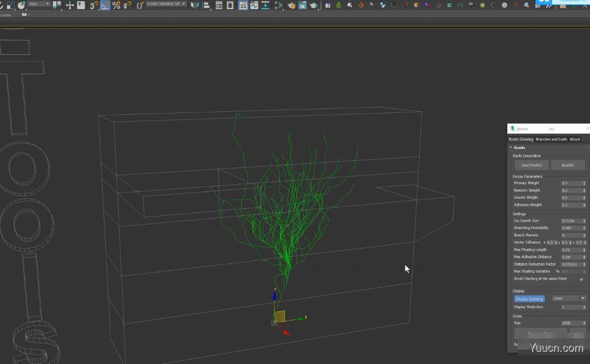Image resolution: width=590 pixels, height=364 pixels.
Task: Toggle Keyboard Shortcut Override
Action: [x=81, y=5]
